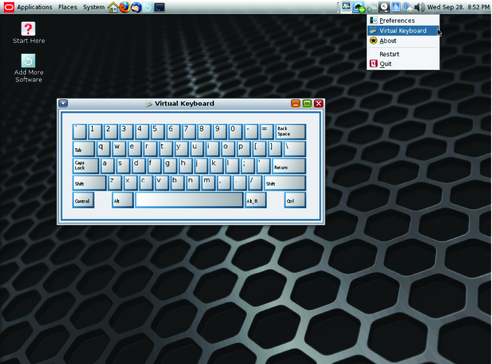Open the Add More Software desktop icon

29,68
